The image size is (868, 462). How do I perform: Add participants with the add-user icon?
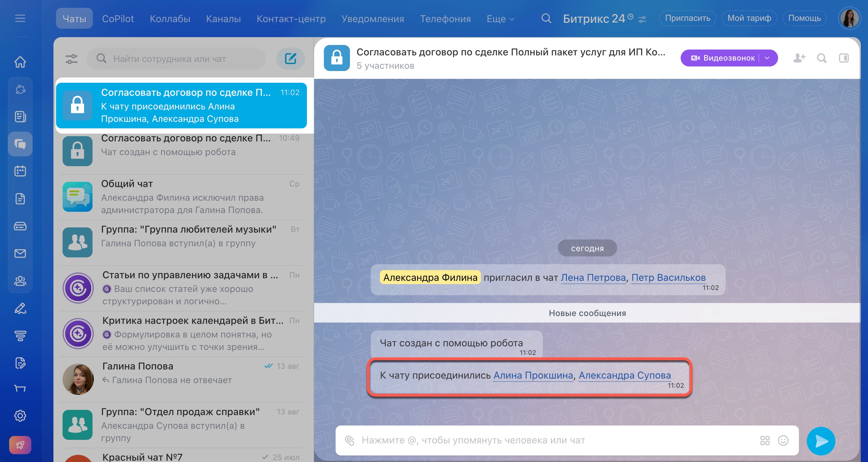point(799,58)
